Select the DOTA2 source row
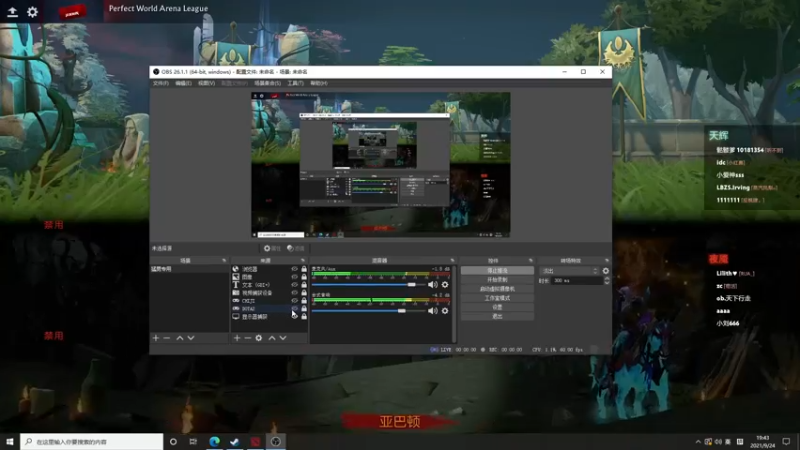The image size is (800, 450). [269, 309]
